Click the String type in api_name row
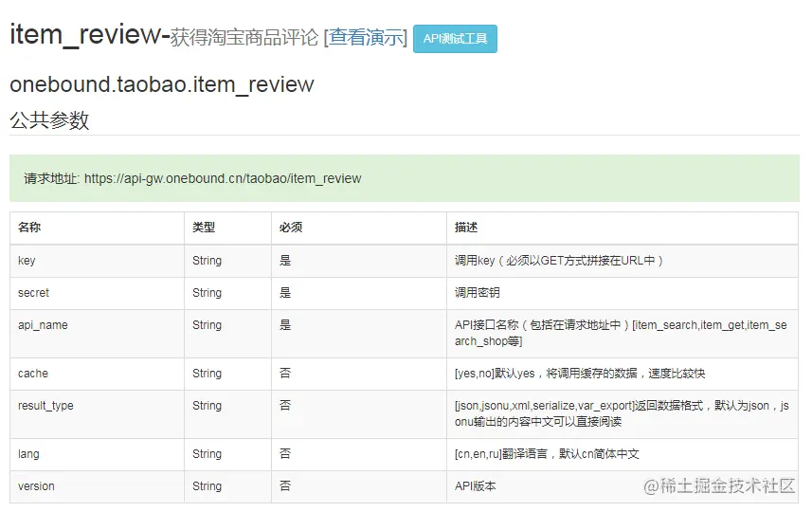Image resolution: width=812 pixels, height=512 pixels. tap(208, 325)
